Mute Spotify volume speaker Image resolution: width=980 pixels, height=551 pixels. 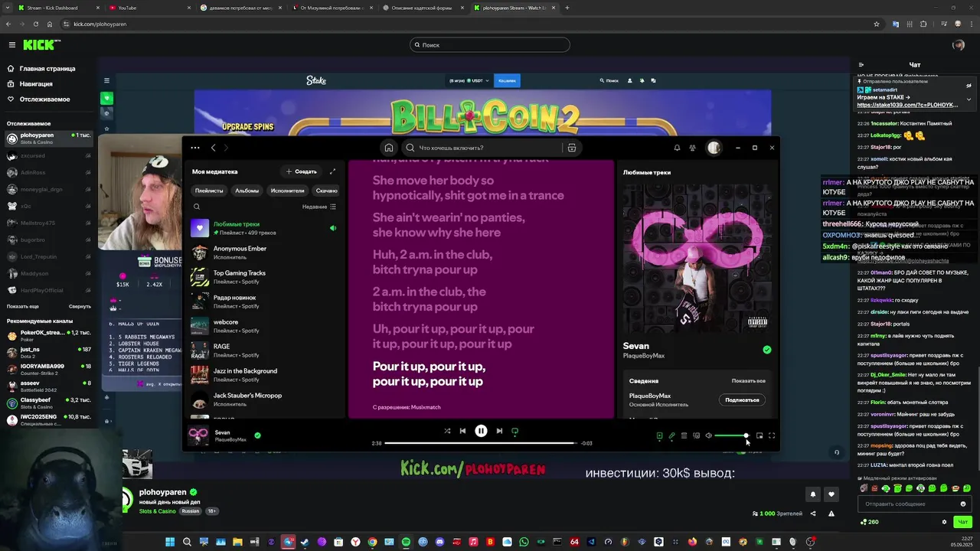click(708, 435)
